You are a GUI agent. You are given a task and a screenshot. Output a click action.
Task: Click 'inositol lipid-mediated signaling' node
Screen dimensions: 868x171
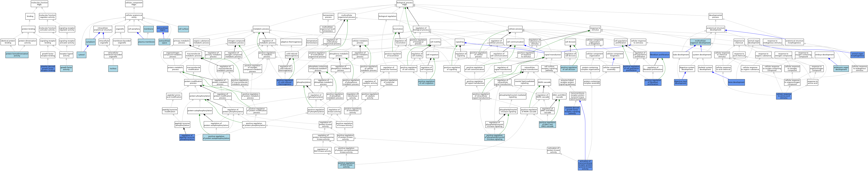point(525,82)
